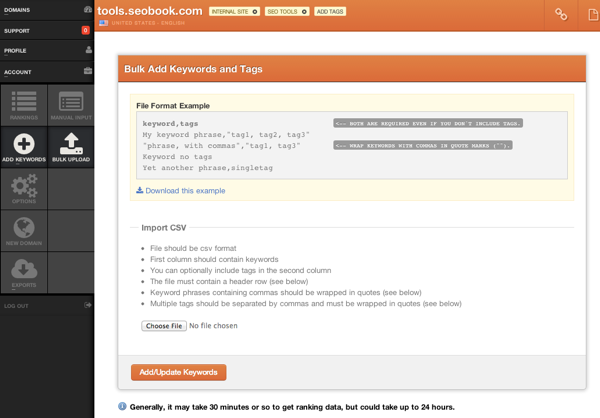
Task: Click the New Domain globe icon
Action: point(24,231)
